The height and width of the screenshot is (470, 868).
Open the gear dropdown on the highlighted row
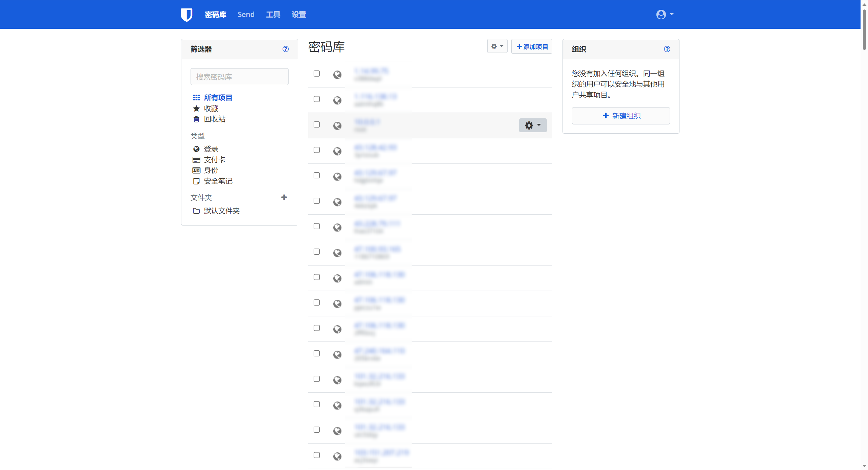(532, 125)
